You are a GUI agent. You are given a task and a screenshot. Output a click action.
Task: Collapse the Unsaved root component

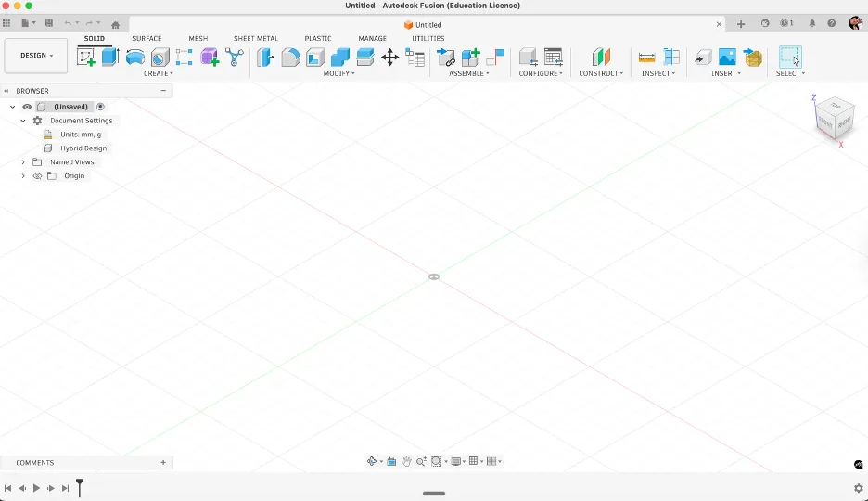point(12,107)
